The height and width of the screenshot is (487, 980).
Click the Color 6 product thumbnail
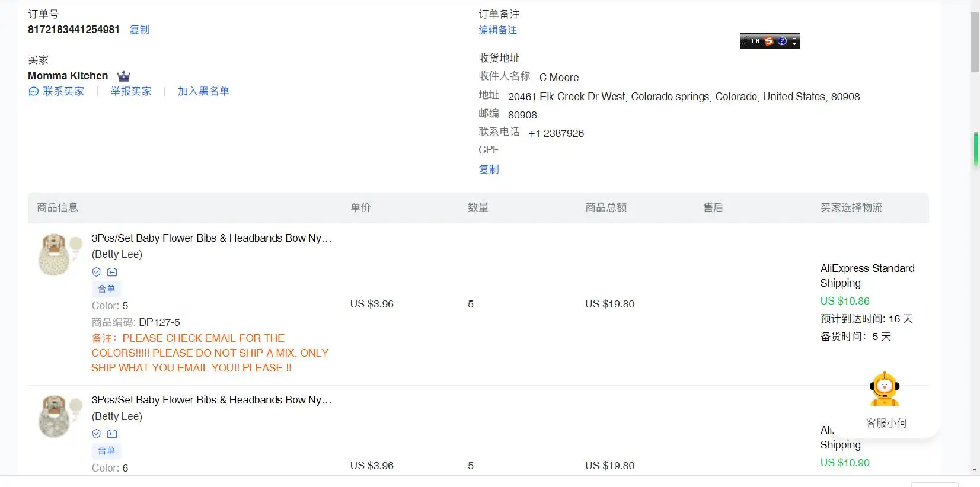coord(55,416)
